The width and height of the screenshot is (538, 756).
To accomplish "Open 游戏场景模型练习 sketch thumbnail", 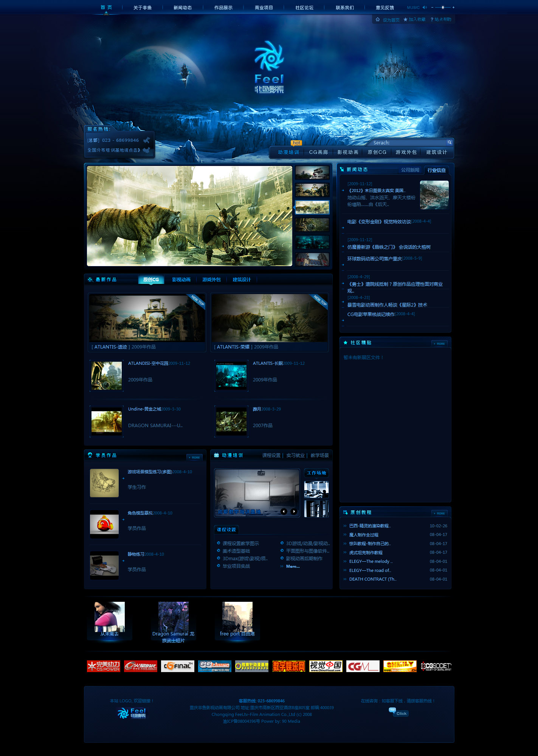I will [x=104, y=483].
